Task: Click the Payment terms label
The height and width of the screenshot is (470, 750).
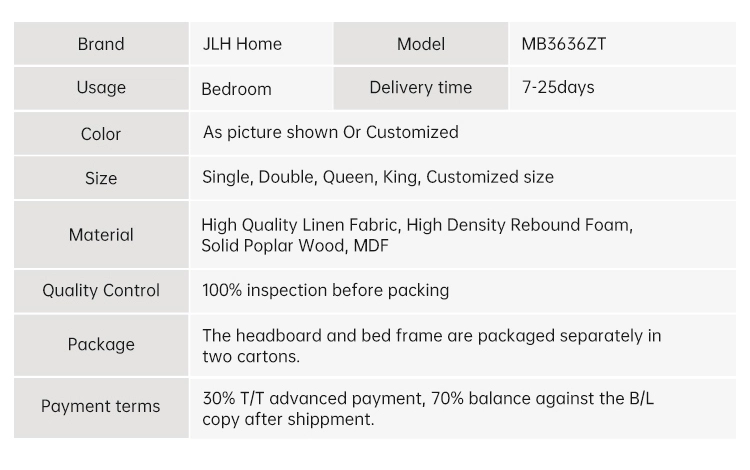Action: (x=101, y=406)
